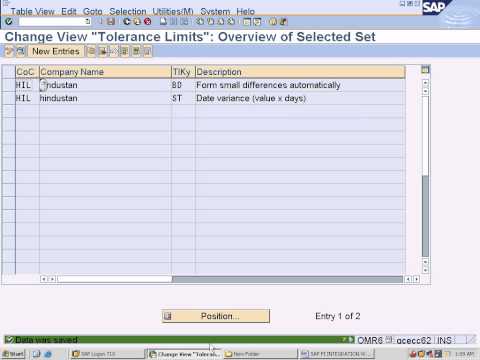Click the ST tolerance key cell
Image resolution: width=480 pixels, height=360 pixels.
[183, 98]
